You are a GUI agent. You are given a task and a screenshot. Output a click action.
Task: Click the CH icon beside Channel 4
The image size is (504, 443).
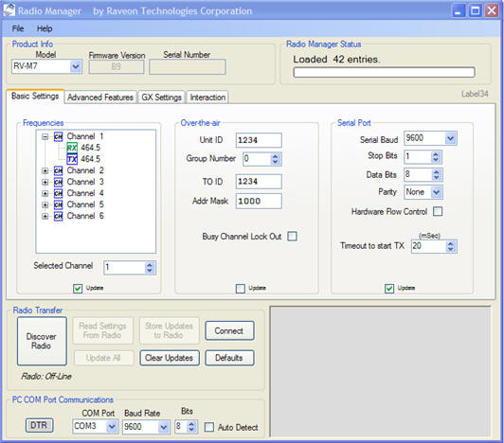58,193
